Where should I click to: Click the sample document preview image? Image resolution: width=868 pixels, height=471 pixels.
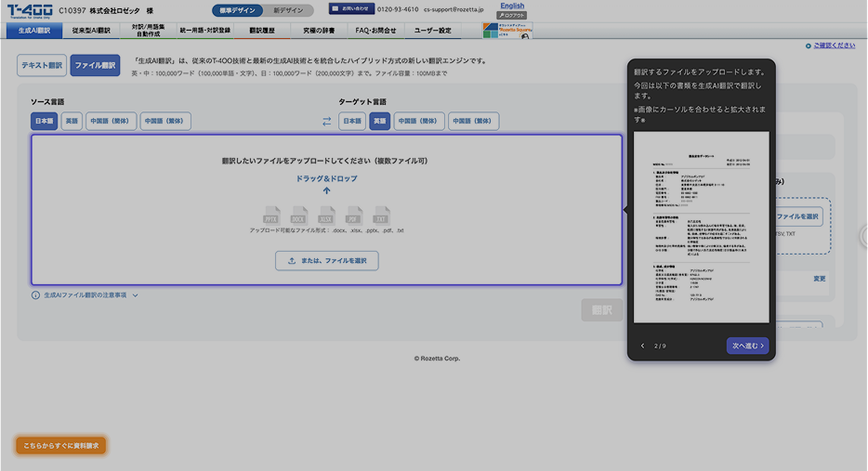pos(702,227)
